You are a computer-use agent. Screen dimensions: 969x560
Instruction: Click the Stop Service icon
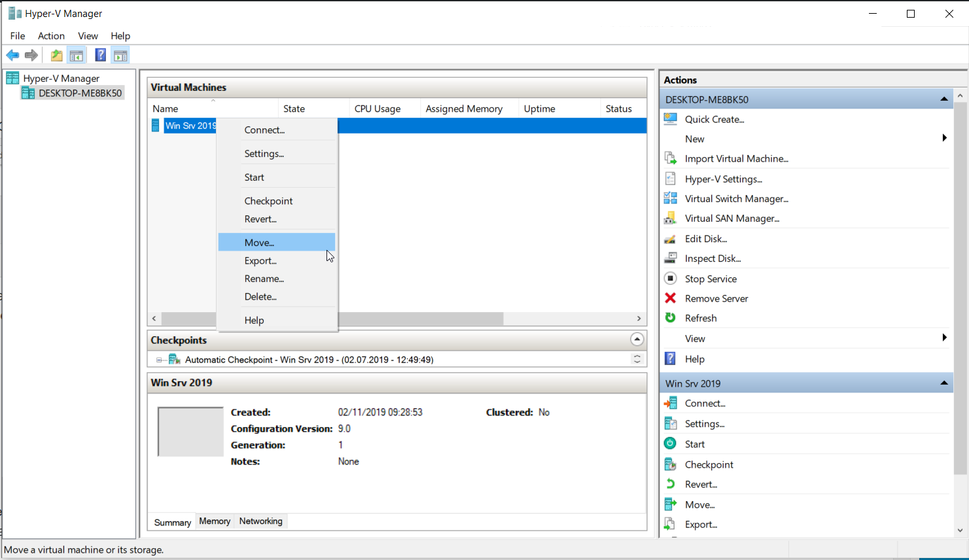[671, 279]
